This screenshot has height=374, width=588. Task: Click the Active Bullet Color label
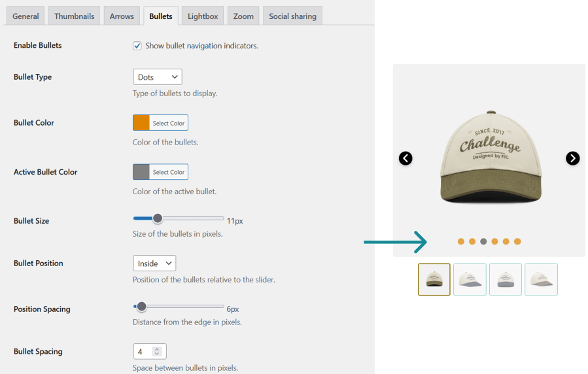pyautogui.click(x=45, y=172)
